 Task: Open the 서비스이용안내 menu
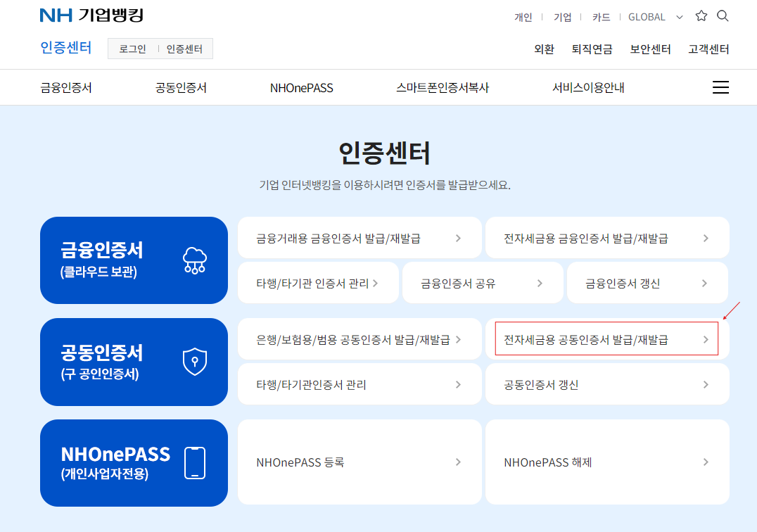coord(589,88)
